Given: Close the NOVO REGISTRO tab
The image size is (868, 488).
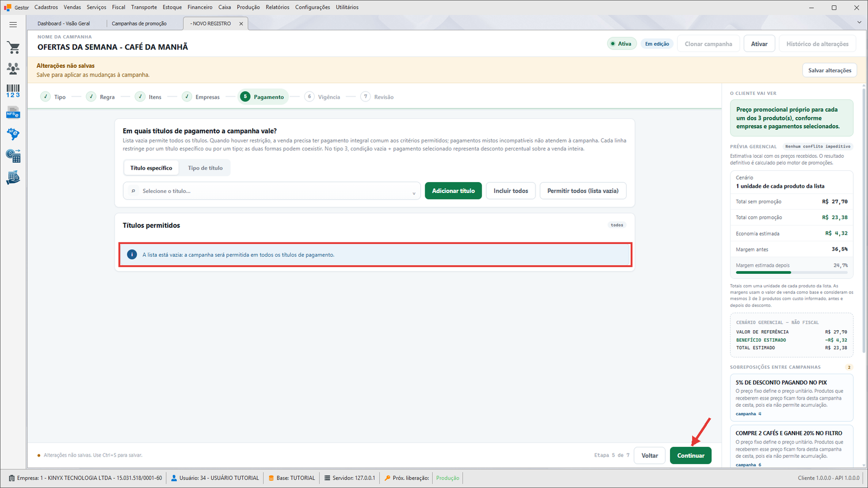Looking at the screenshot, I should point(241,24).
